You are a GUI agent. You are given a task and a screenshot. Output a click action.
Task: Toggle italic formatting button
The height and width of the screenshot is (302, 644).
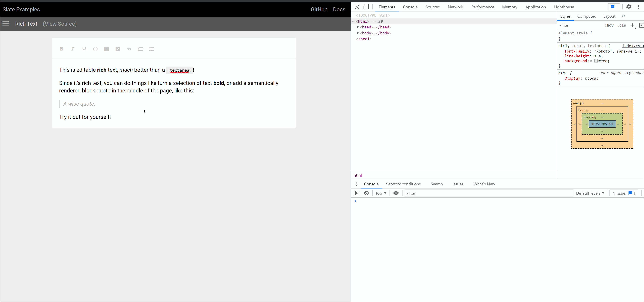(x=73, y=49)
